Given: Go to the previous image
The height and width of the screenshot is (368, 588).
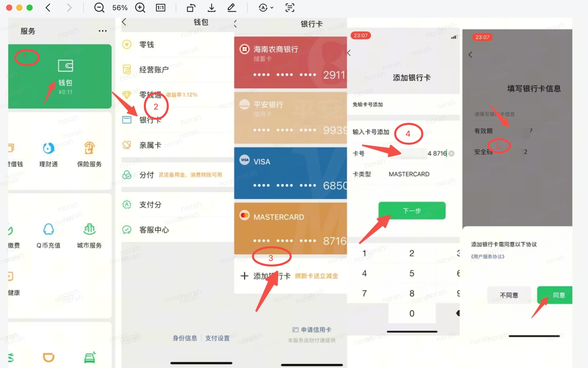Looking at the screenshot, I should point(48,8).
